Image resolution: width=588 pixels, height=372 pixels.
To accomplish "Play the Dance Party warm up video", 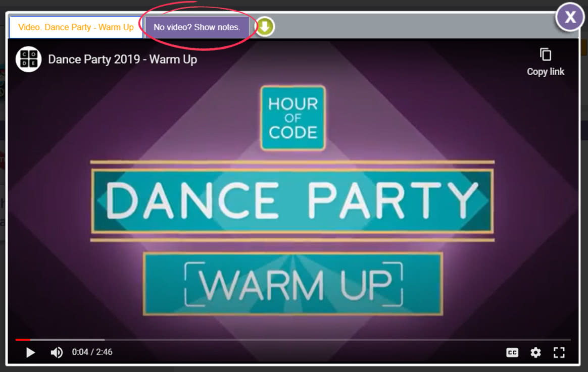I will pos(31,352).
